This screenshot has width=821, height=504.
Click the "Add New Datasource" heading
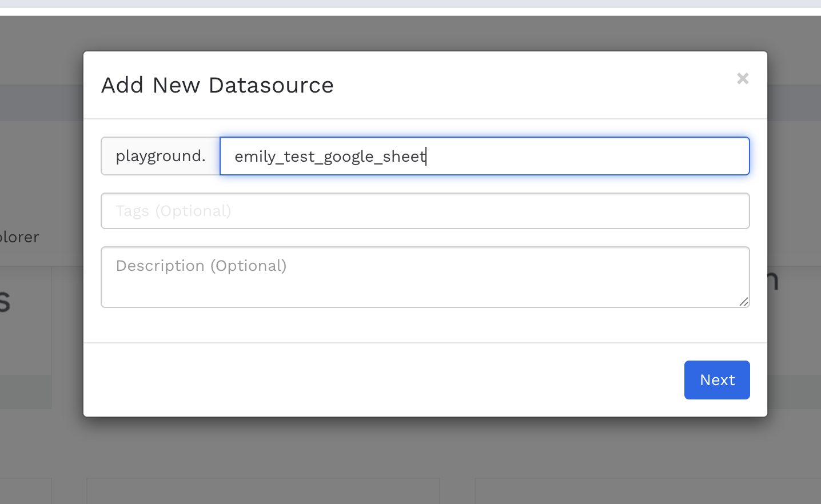(x=217, y=85)
